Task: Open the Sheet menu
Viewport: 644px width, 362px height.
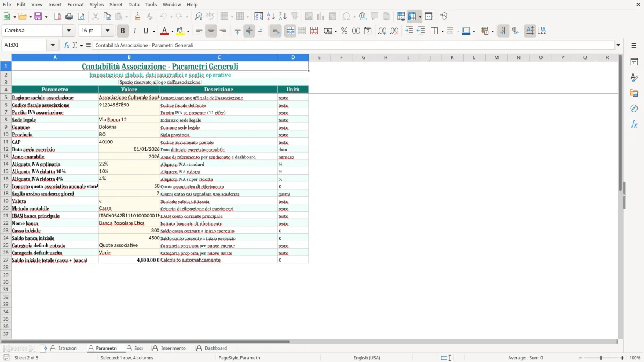Action: 116,4
